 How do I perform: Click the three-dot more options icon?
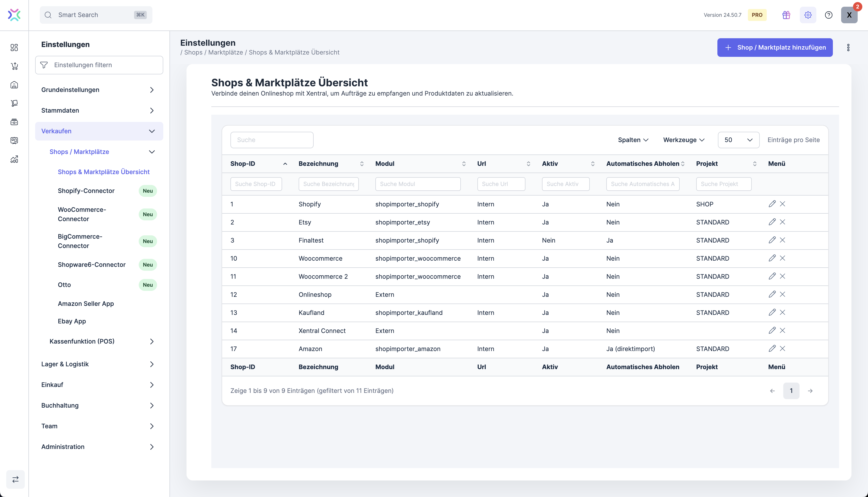coord(848,48)
